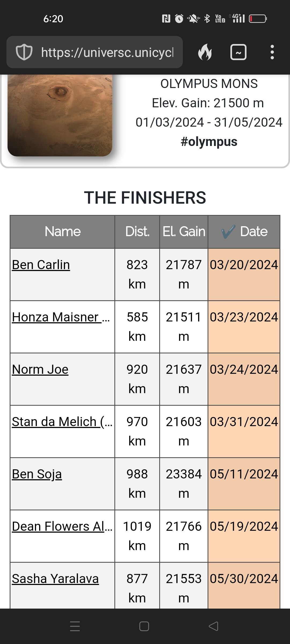Open the three-dot browser menu
290x644 pixels.
click(272, 52)
